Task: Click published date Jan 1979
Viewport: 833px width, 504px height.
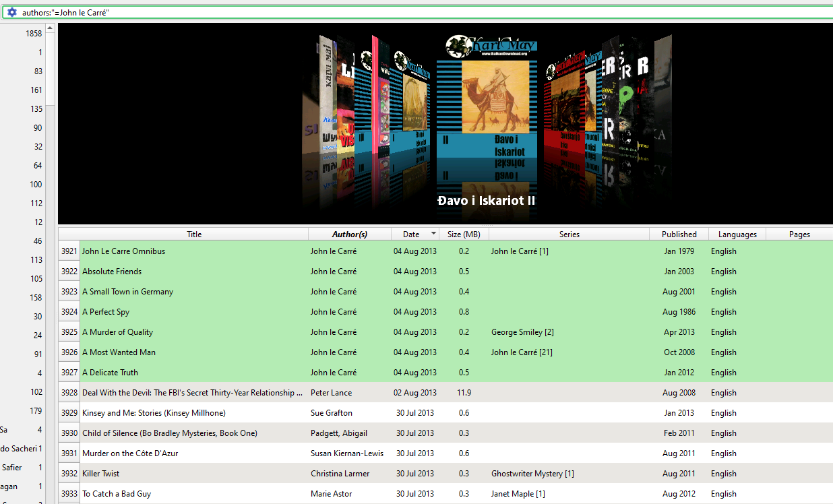Action: [x=679, y=251]
